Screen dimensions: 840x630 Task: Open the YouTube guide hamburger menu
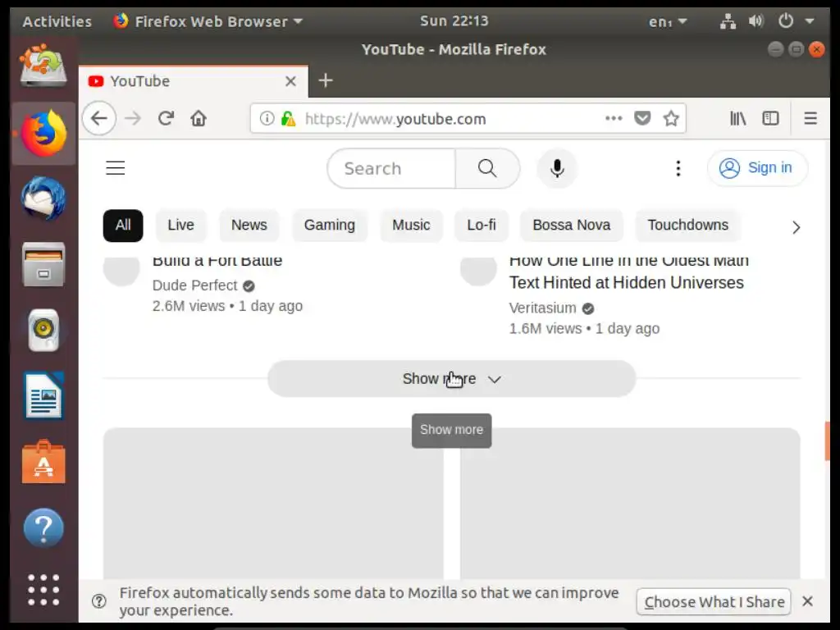pyautogui.click(x=115, y=168)
